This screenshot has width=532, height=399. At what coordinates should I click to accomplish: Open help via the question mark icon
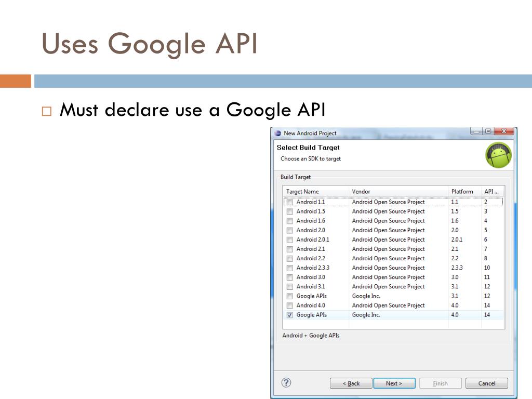[286, 383]
